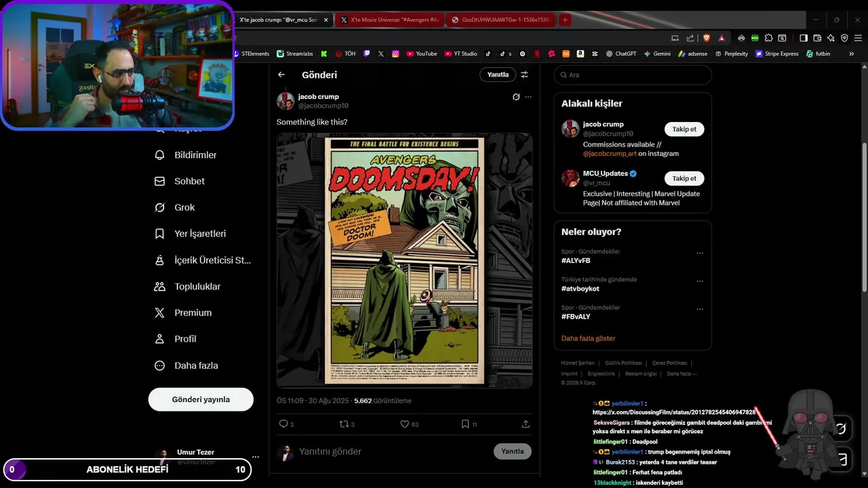Open account menu dots beside Umur Tezer
Image resolution: width=868 pixels, height=488 pixels.
[255, 457]
